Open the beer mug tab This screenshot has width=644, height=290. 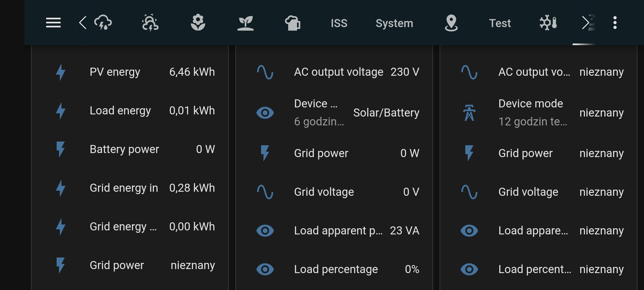coord(292,23)
